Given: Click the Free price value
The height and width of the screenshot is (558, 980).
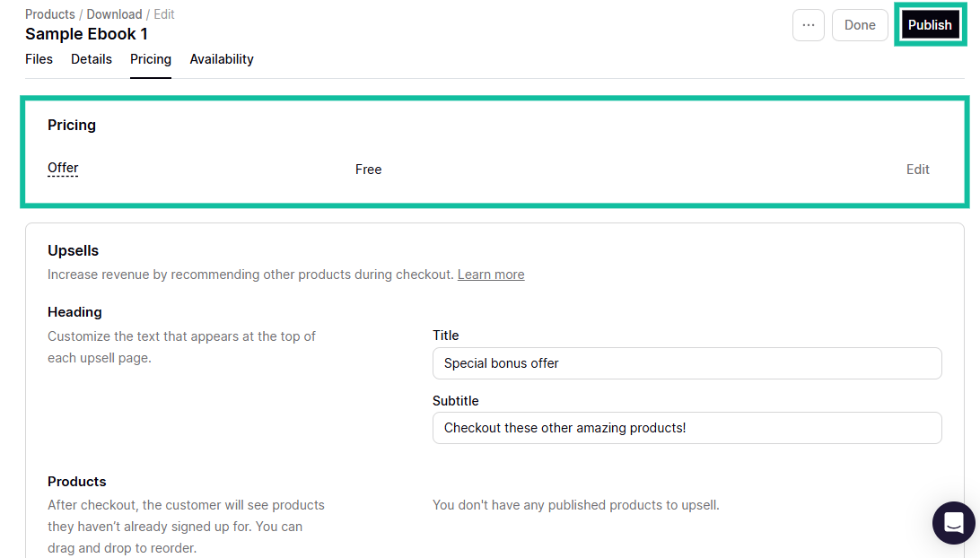Looking at the screenshot, I should [x=368, y=169].
